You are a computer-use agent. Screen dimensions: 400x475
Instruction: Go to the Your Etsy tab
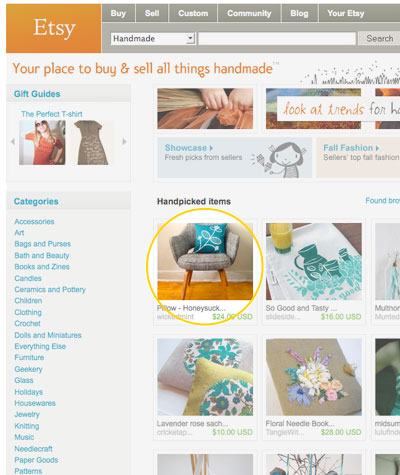tap(346, 13)
